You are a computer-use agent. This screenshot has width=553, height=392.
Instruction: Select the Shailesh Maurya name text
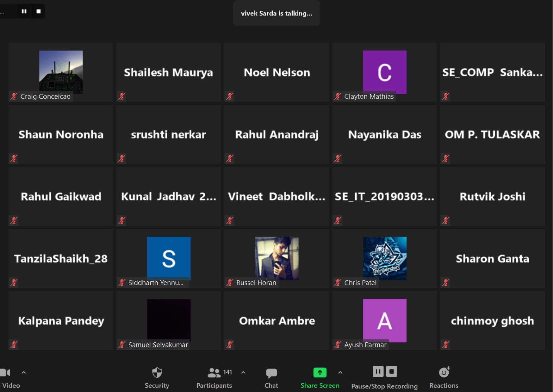tap(169, 72)
